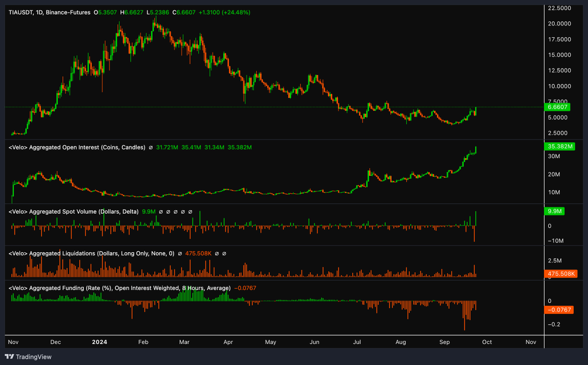
Task: Click the 10M open interest axis label
Action: [x=554, y=192]
